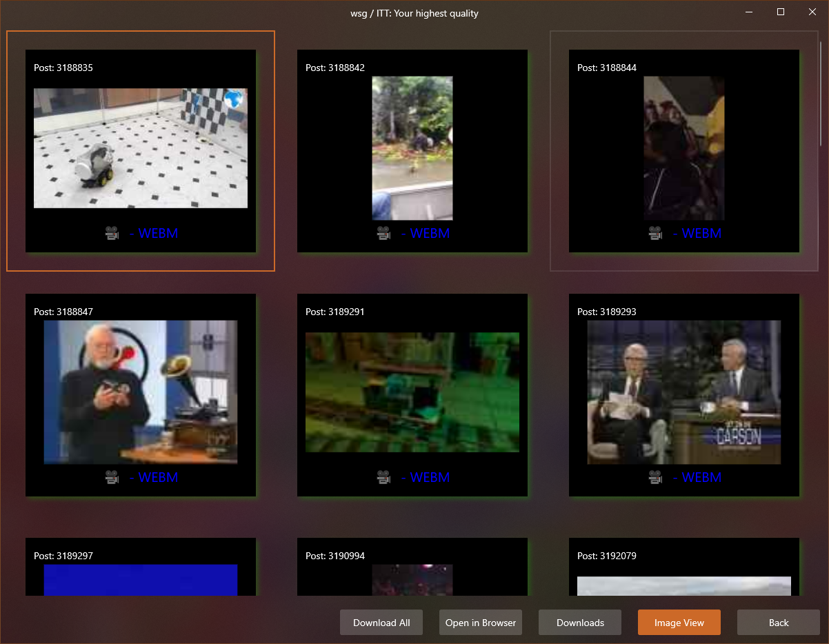Viewport: 829px width, 644px height.
Task: Open the Carson talk show thumbnail
Action: coord(684,392)
